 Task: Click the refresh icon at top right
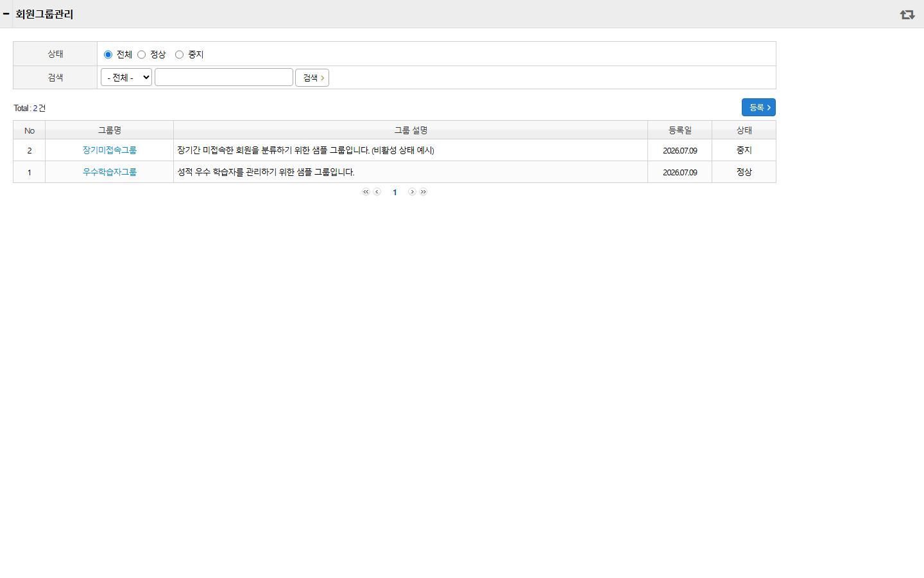pyautogui.click(x=907, y=14)
